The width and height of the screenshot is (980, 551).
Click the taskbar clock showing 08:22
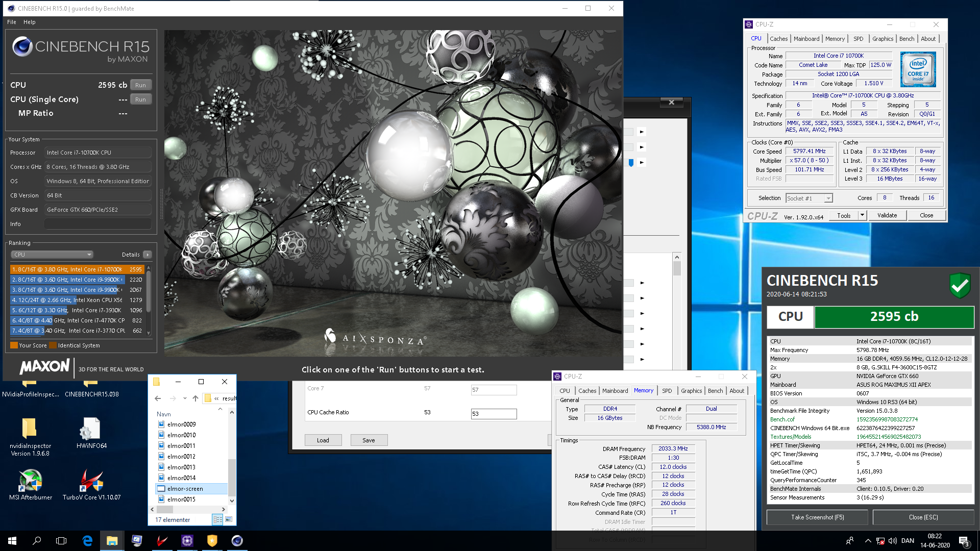(935, 541)
